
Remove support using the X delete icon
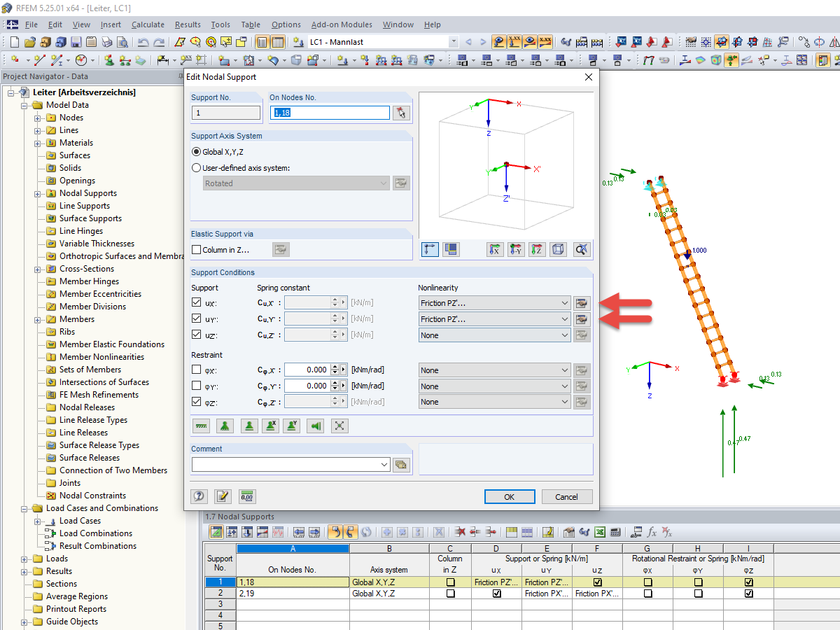[x=339, y=425]
